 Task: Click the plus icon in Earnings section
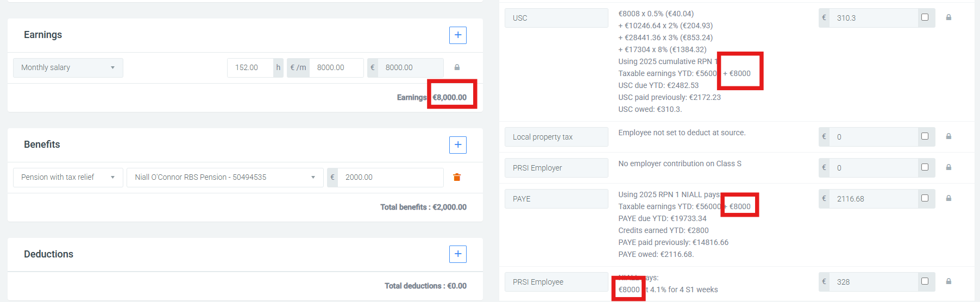tap(457, 35)
